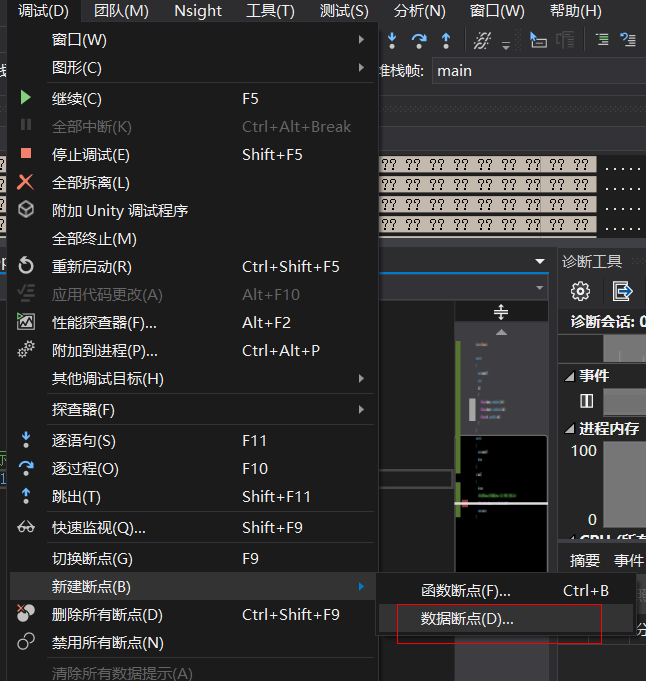Open the 帮助(H) menu
This screenshot has height=681, width=646.
pyautogui.click(x=576, y=11)
